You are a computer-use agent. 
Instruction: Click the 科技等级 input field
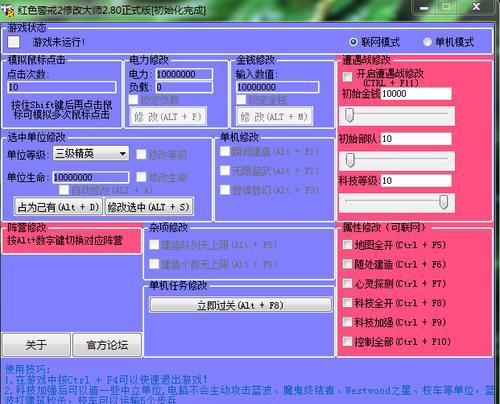pos(416,181)
